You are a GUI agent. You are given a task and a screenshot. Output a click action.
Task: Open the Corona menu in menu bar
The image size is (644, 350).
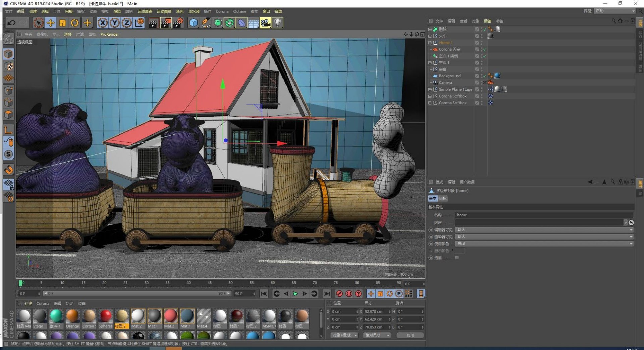point(222,12)
